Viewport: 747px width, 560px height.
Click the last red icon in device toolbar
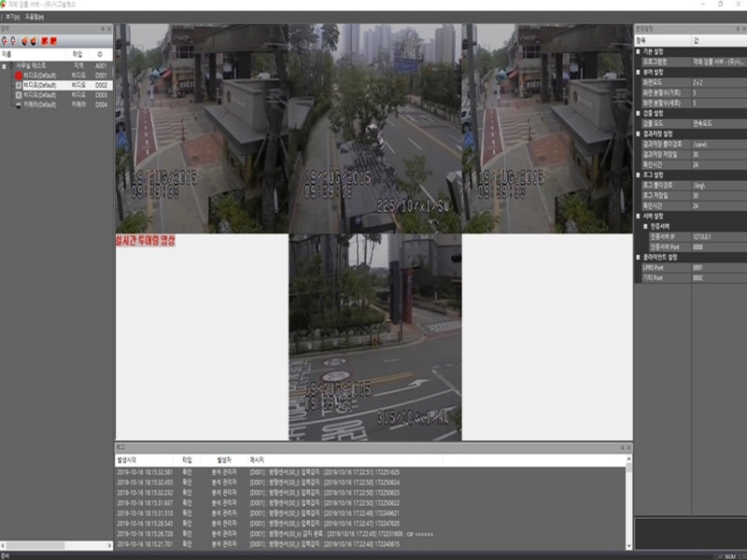point(53,41)
